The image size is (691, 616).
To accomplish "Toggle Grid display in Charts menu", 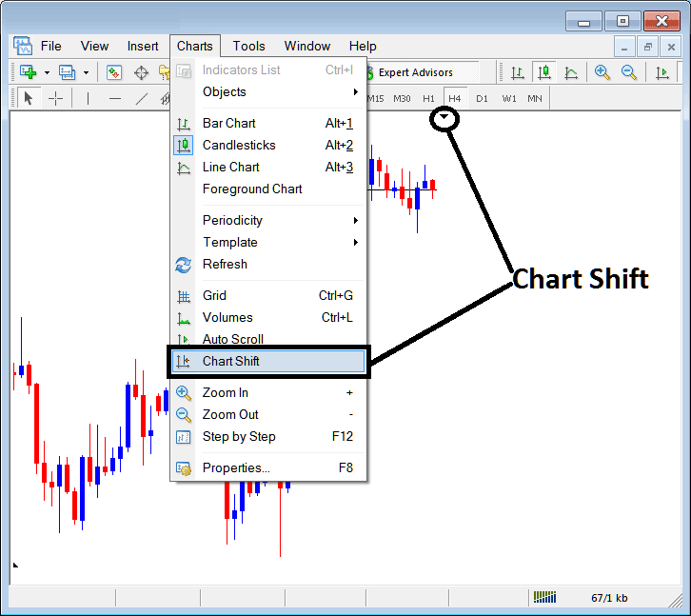I will click(214, 296).
